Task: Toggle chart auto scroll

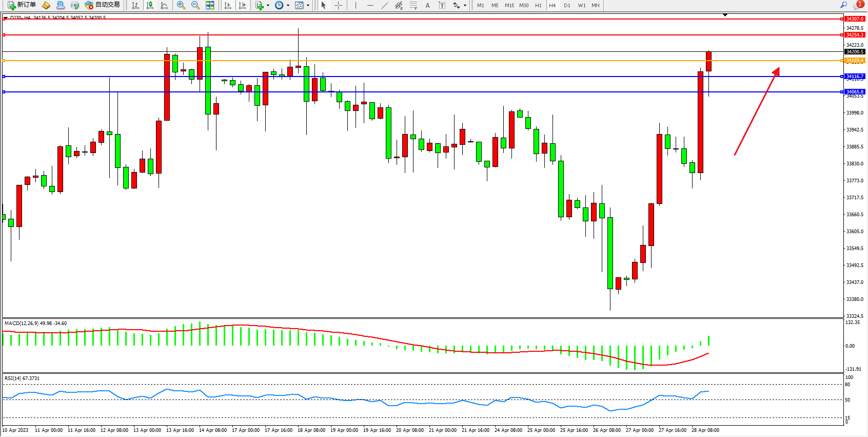Action: (228, 5)
